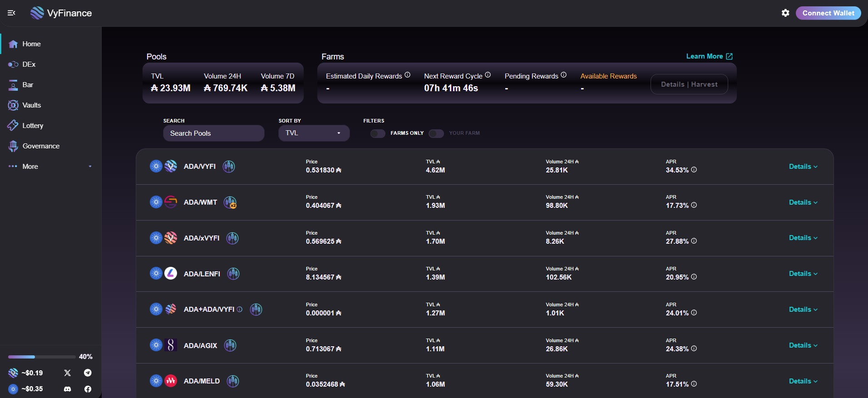Collapse the sidebar with the menu icon
This screenshot has width=868, height=398.
click(x=12, y=13)
